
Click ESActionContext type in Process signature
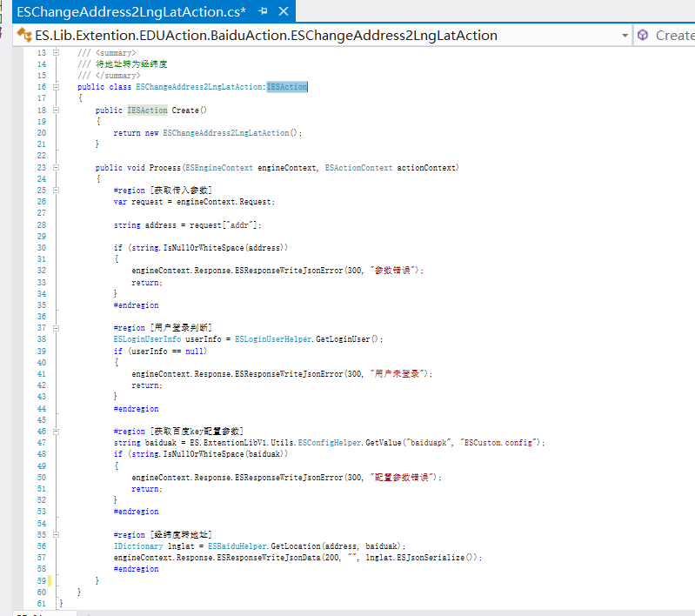coord(358,168)
